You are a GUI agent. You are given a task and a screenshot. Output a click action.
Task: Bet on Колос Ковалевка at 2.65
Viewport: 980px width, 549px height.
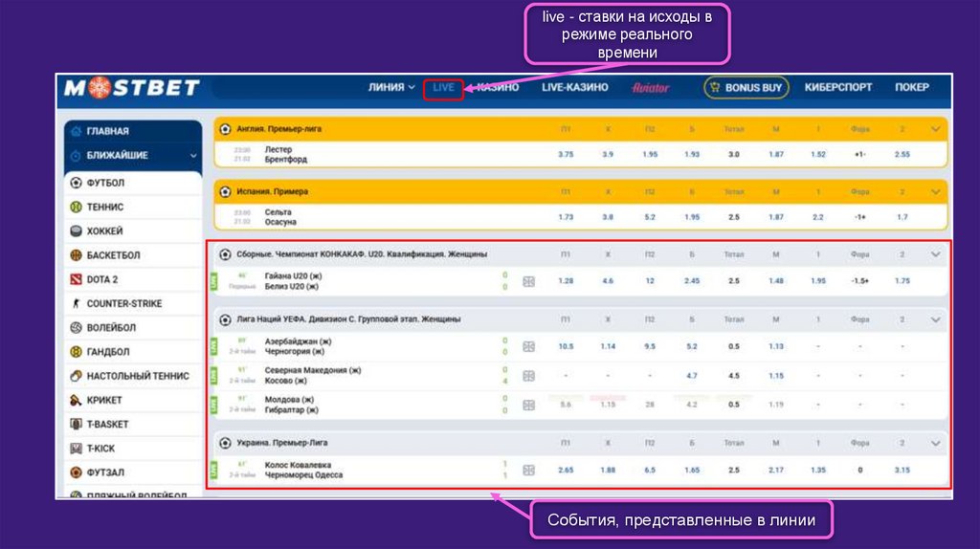coord(566,471)
